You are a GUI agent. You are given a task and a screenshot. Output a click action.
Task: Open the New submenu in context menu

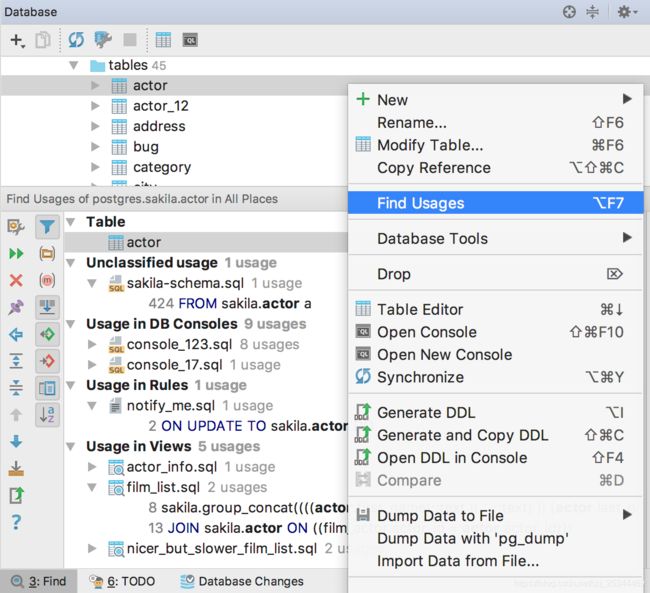(x=495, y=100)
